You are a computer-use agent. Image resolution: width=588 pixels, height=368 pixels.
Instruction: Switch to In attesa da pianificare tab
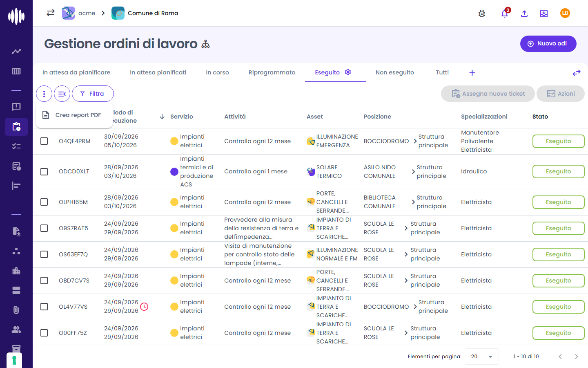(76, 72)
